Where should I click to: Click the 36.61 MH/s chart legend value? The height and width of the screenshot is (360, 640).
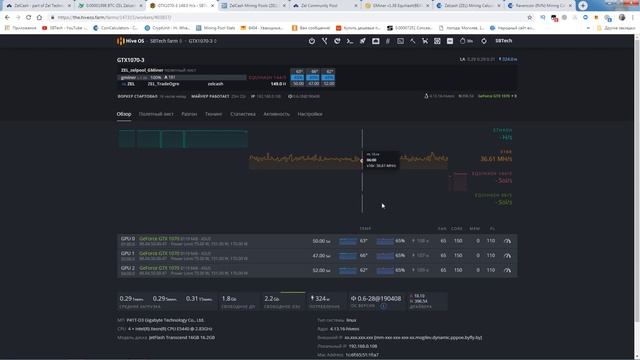pos(496,159)
